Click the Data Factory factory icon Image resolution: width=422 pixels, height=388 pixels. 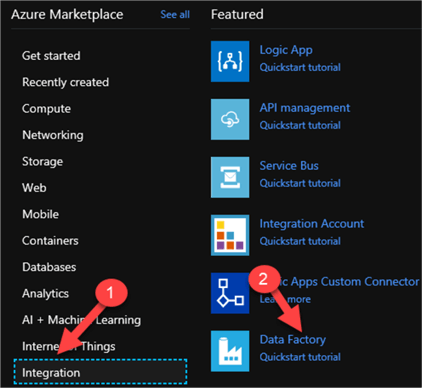click(230, 351)
